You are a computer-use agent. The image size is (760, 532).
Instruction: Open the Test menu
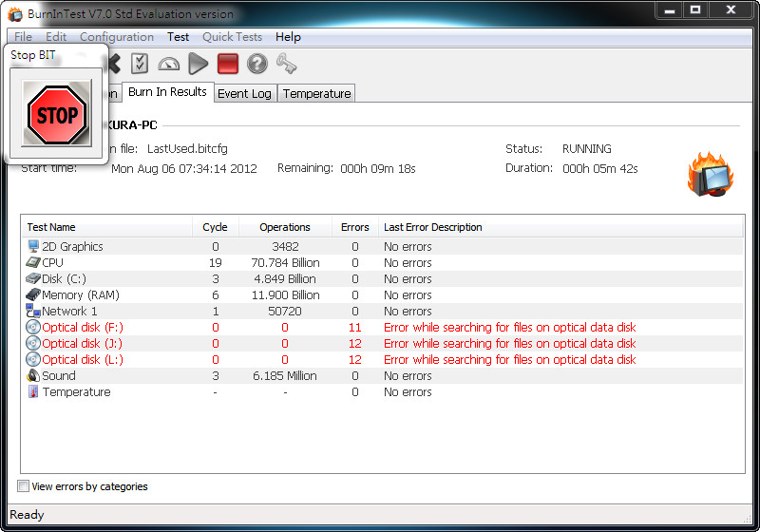point(178,37)
